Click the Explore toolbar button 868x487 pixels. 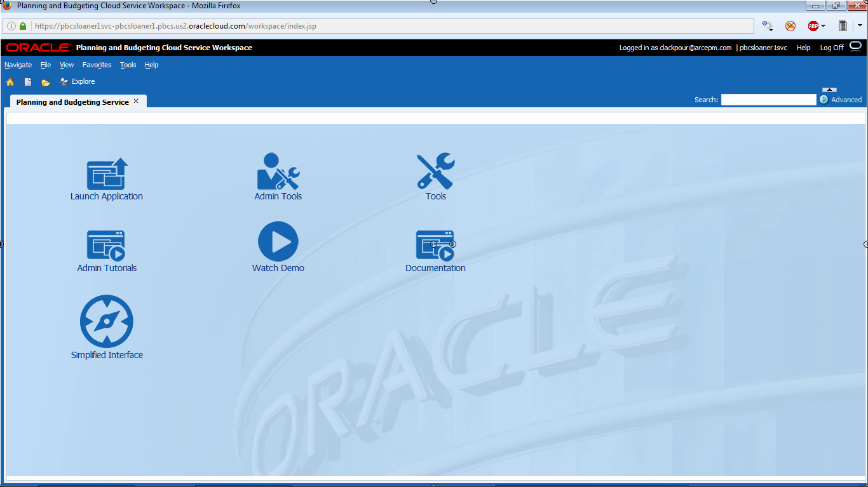pyautogui.click(x=77, y=82)
